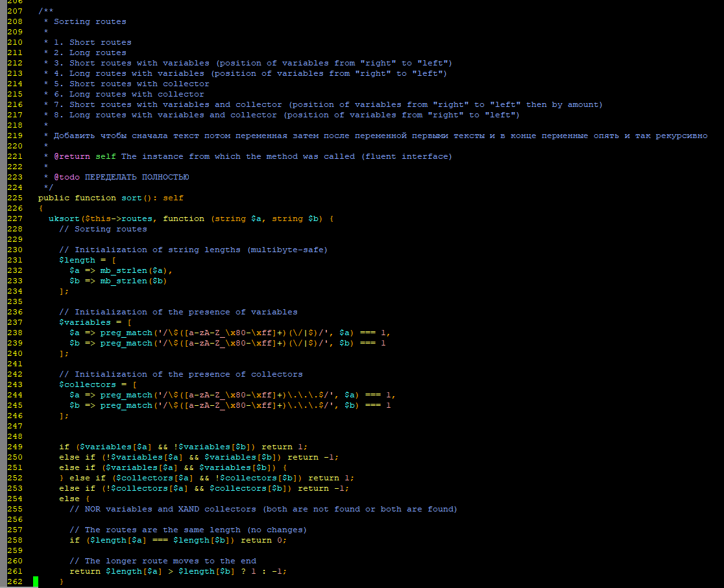Click the $length array assignment on line 231

click(77, 260)
